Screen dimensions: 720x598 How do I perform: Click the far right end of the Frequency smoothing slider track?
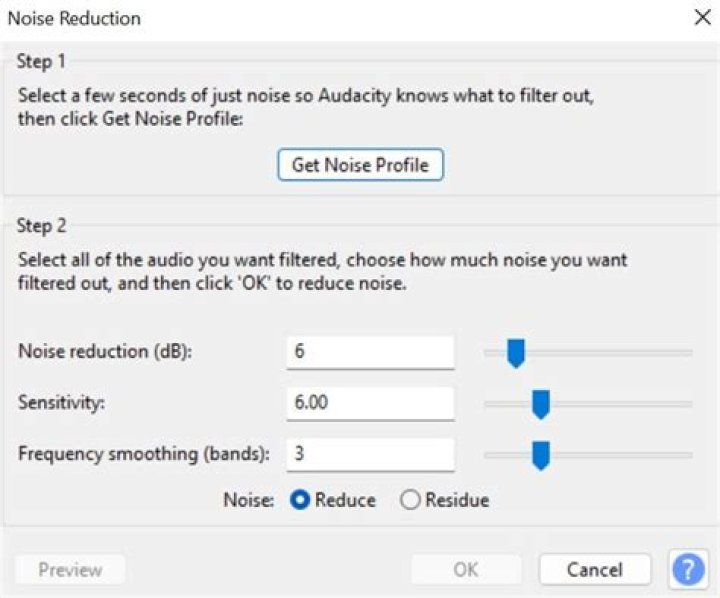(x=690, y=455)
